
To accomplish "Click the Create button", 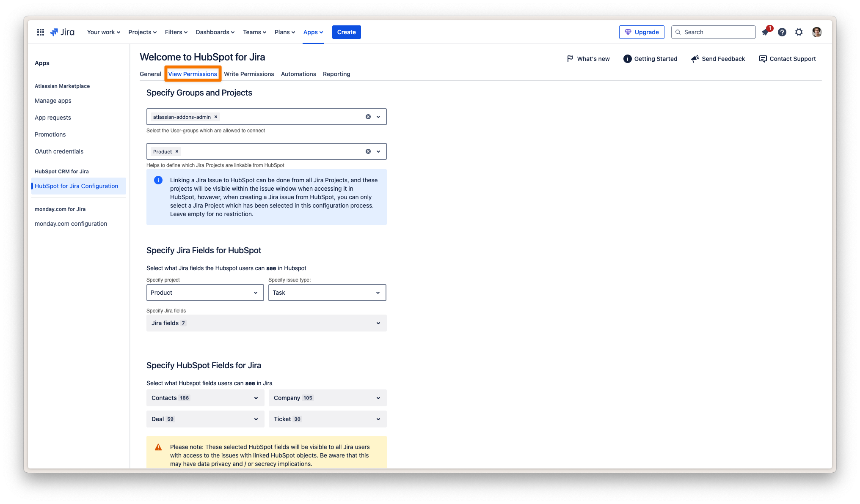I will point(347,32).
